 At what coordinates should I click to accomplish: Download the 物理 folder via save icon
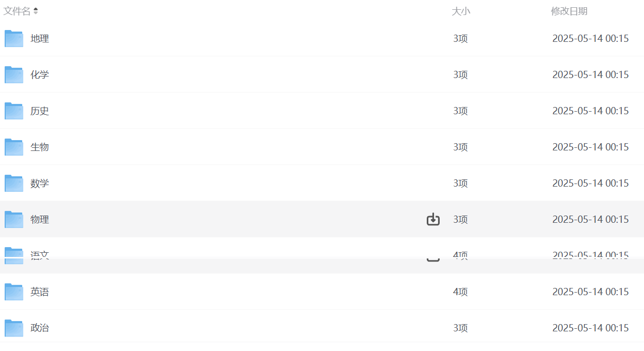(x=433, y=220)
